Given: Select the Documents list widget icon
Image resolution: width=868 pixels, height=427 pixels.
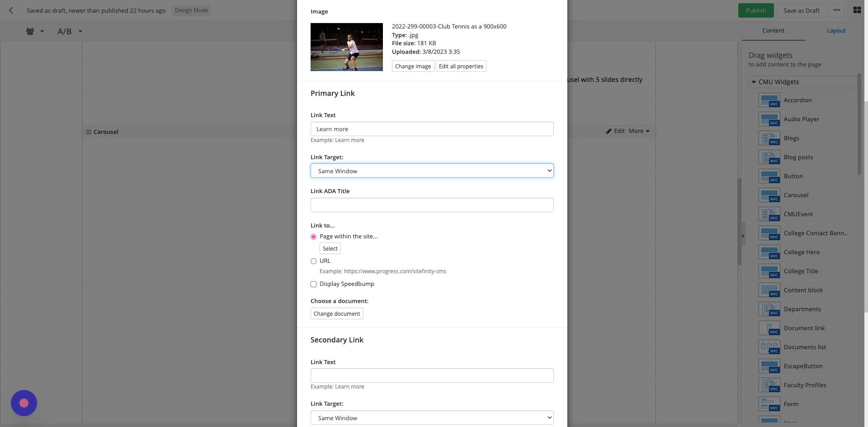Looking at the screenshot, I should coord(769,347).
